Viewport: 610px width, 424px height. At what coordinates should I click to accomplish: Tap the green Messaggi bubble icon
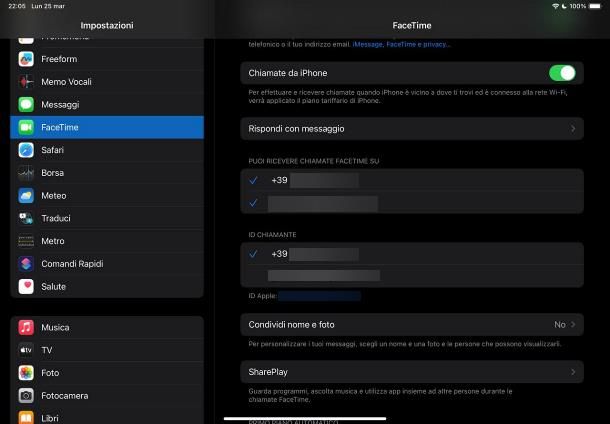(26, 105)
